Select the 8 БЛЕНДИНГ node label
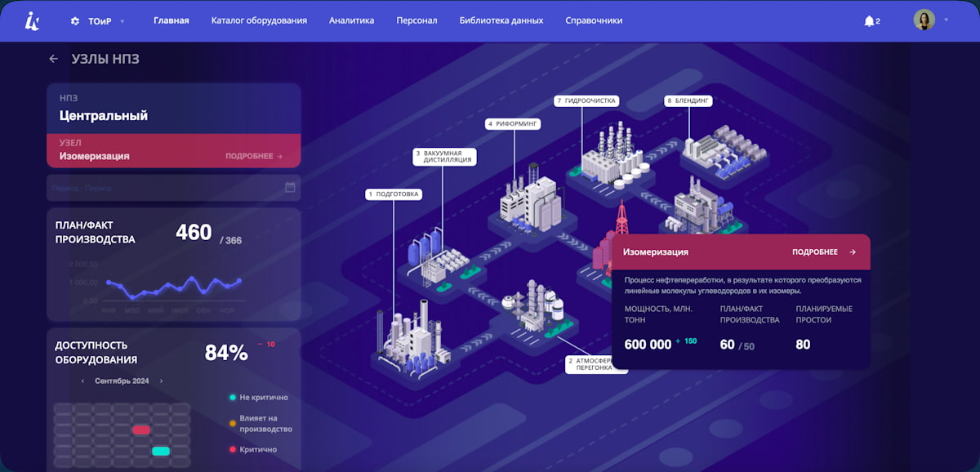The height and width of the screenshot is (472, 980). click(x=688, y=101)
